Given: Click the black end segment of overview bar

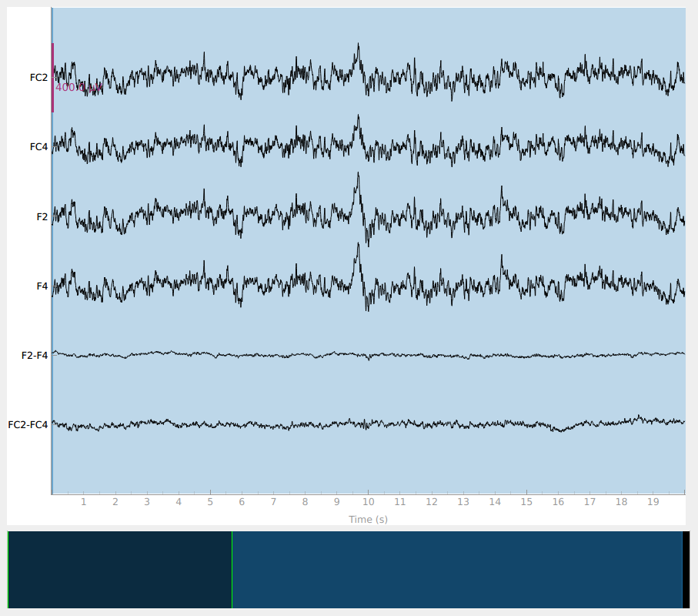Looking at the screenshot, I should tap(686, 569).
